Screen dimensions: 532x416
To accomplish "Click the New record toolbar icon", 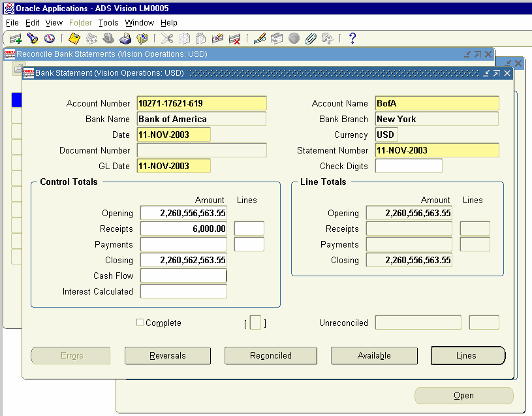I will click(16, 39).
